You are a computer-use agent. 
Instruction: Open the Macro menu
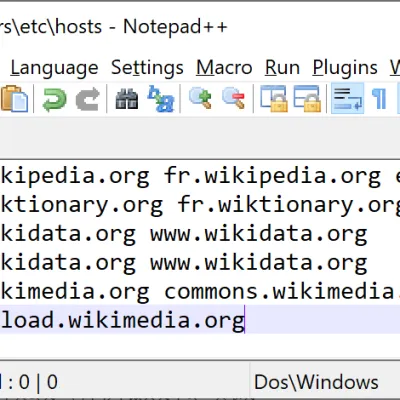(224, 68)
